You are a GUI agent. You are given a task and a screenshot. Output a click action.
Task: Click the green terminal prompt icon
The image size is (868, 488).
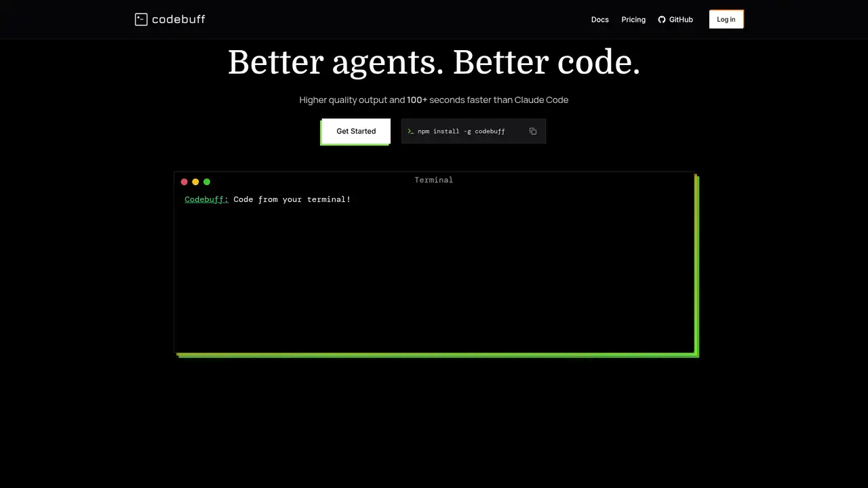411,131
